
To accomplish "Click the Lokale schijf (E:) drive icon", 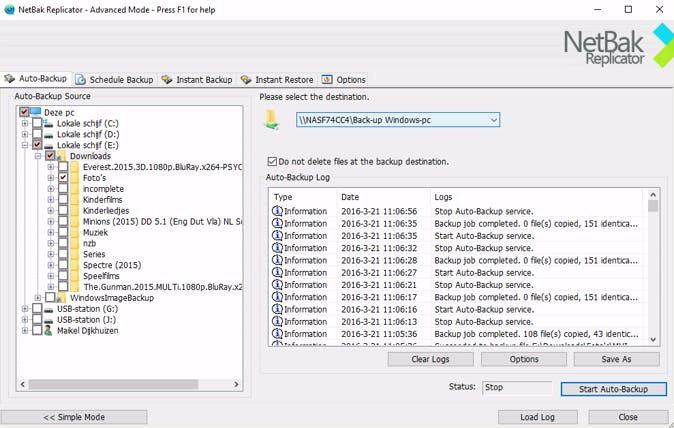I will [49, 145].
